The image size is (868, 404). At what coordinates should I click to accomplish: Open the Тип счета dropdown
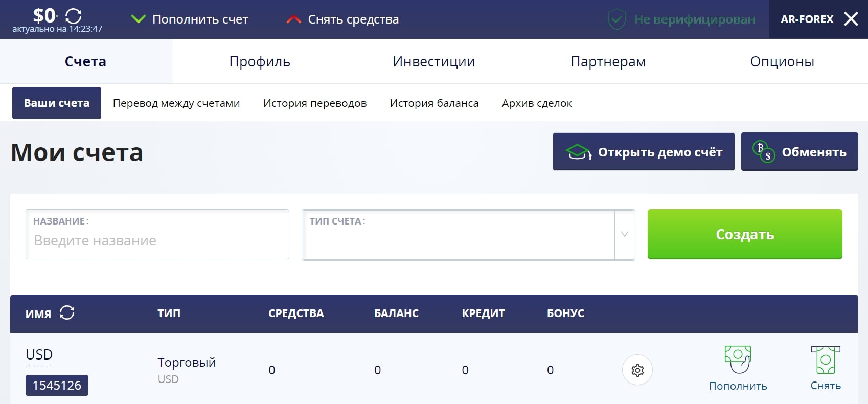point(468,235)
